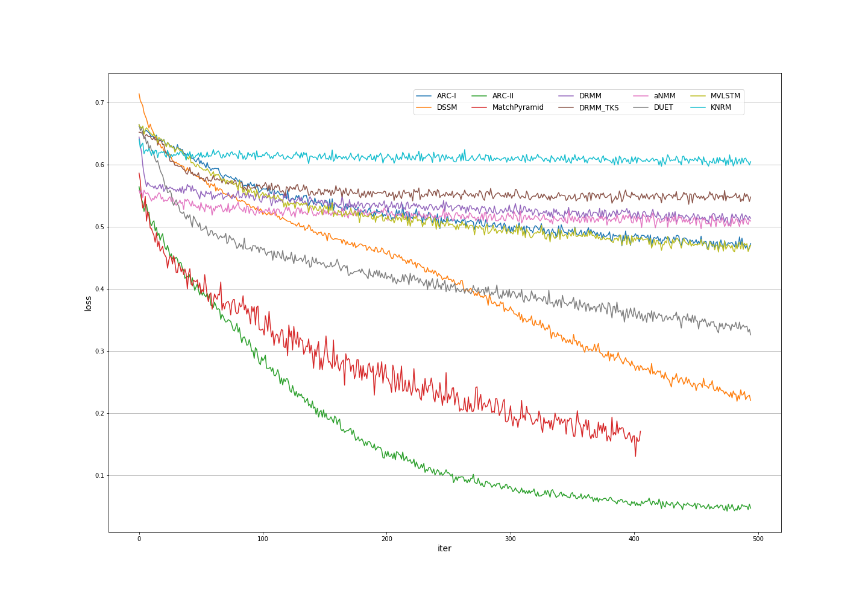Click the brown DRMM_TKS legend line

567,107
